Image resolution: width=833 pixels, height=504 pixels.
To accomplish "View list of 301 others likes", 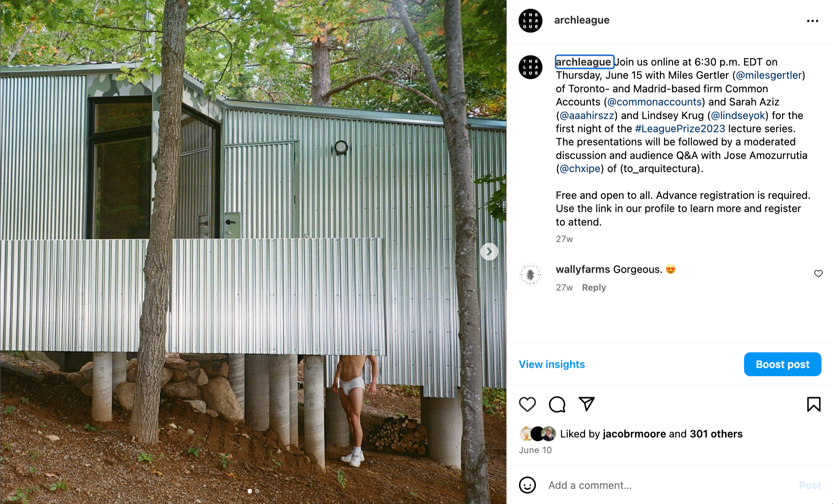I will click(716, 434).
